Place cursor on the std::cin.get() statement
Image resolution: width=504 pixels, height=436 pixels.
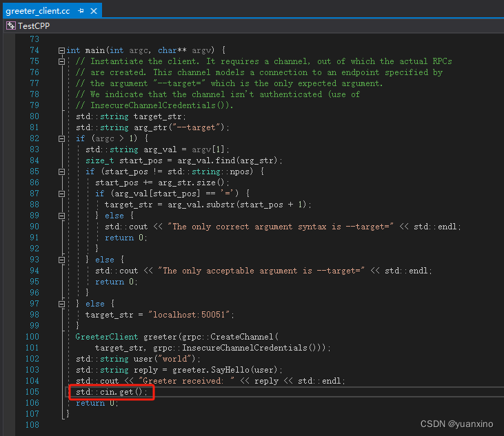coord(112,392)
